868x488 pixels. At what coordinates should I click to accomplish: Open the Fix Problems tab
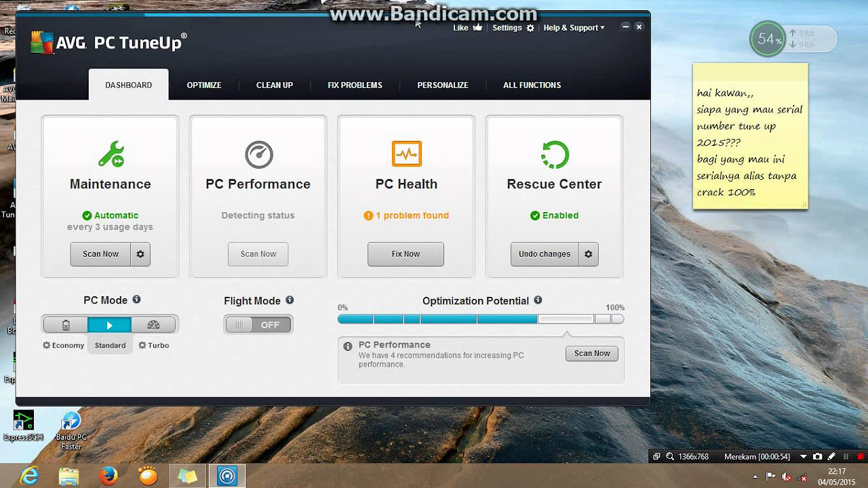point(355,85)
